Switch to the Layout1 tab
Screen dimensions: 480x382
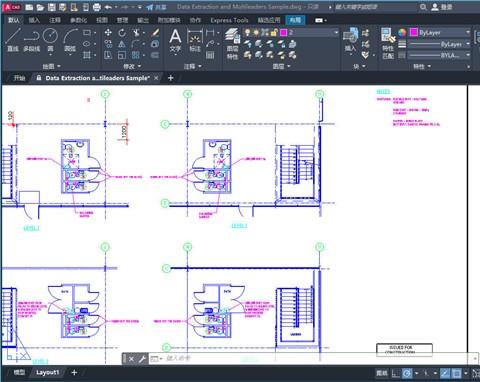tap(47, 372)
